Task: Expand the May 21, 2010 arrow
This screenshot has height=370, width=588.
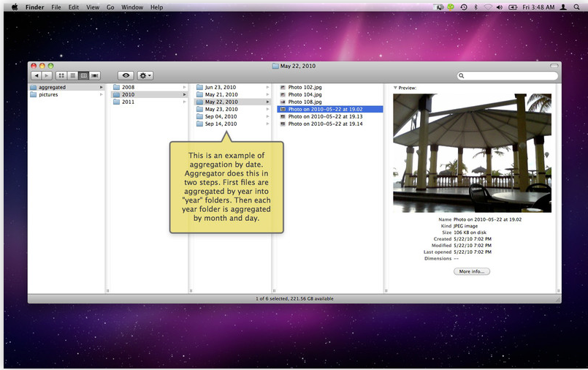Action: point(268,94)
